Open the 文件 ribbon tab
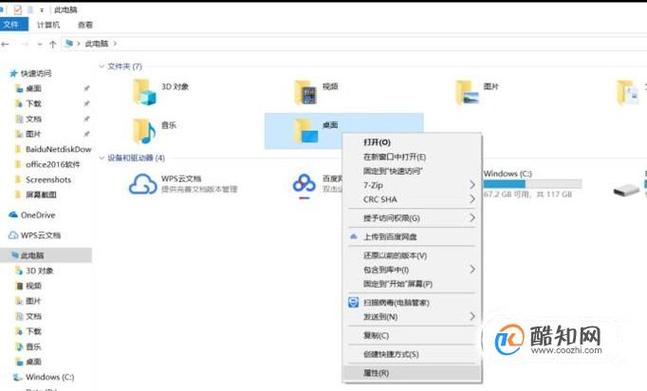The width and height of the screenshot is (647, 391). click(13, 25)
